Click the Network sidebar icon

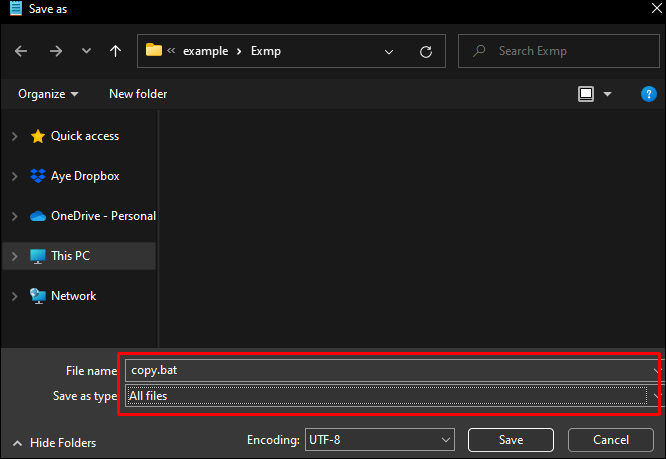tap(38, 296)
